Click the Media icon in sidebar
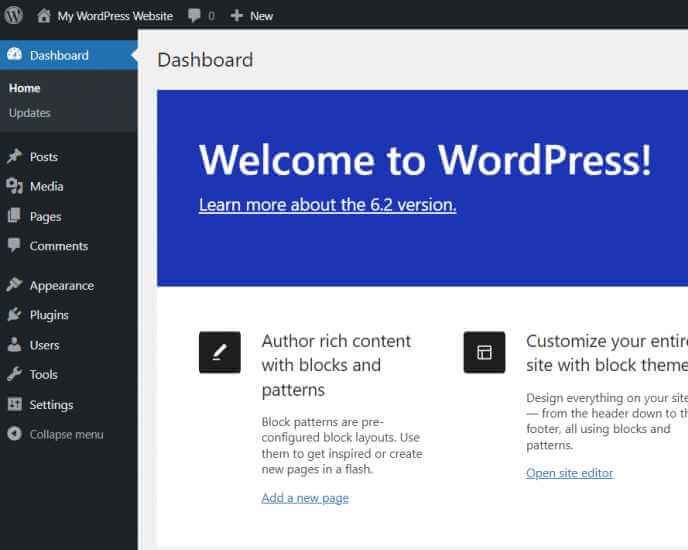Image resolution: width=688 pixels, height=550 pixels. tap(14, 186)
